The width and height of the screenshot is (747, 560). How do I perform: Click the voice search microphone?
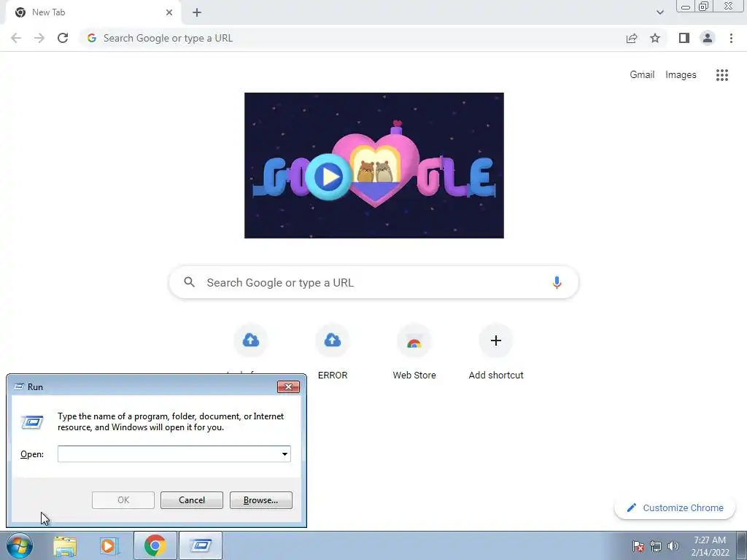coord(557,282)
